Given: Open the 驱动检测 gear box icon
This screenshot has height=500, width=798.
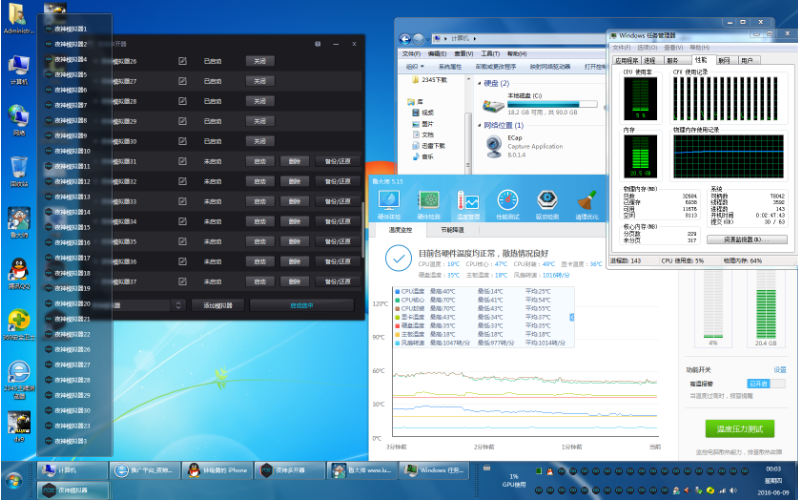Looking at the screenshot, I should point(547,200).
